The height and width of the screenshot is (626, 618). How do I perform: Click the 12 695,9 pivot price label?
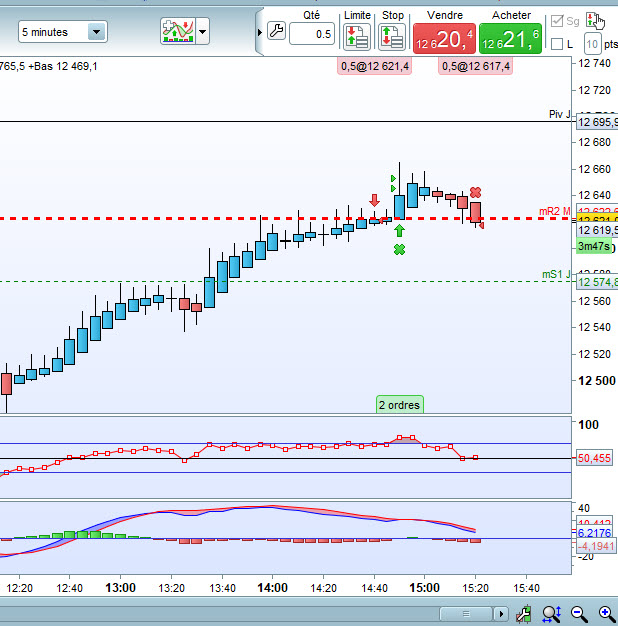click(x=598, y=122)
